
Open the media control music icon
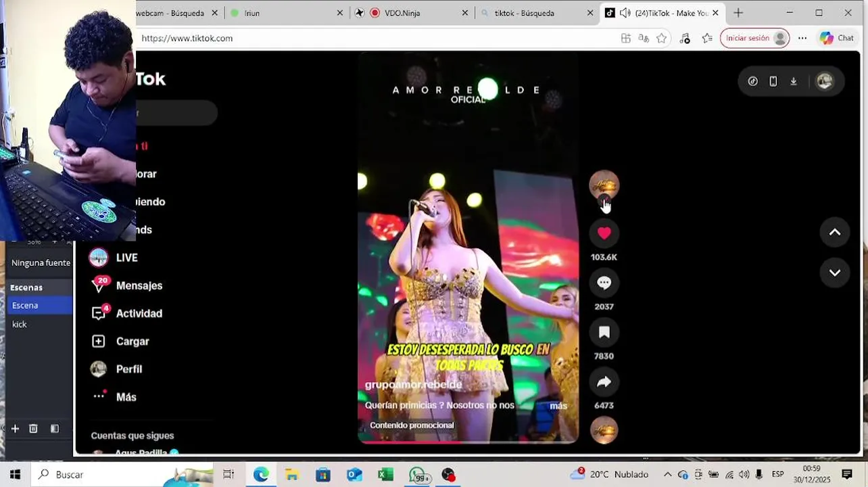[685, 39]
